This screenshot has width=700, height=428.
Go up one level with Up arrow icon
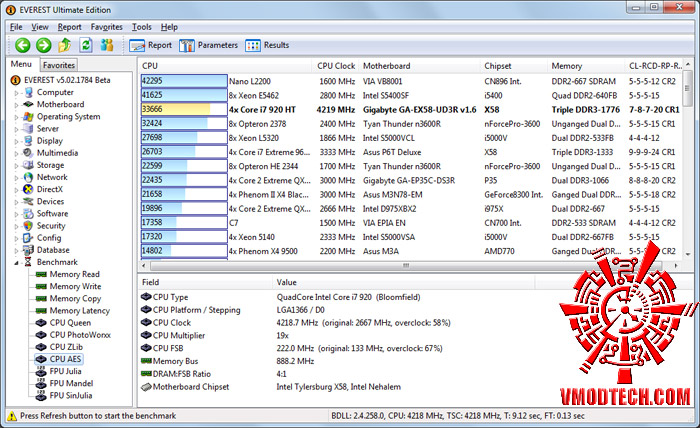65,45
